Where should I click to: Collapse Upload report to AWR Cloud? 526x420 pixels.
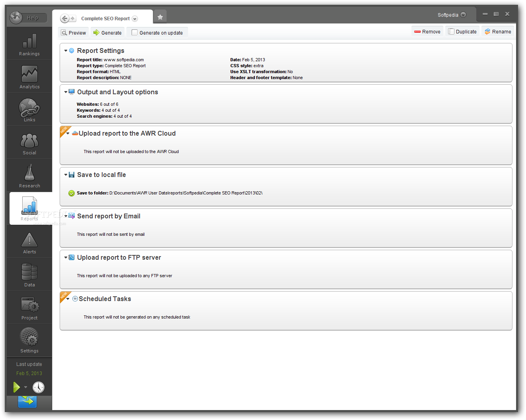[68, 134]
